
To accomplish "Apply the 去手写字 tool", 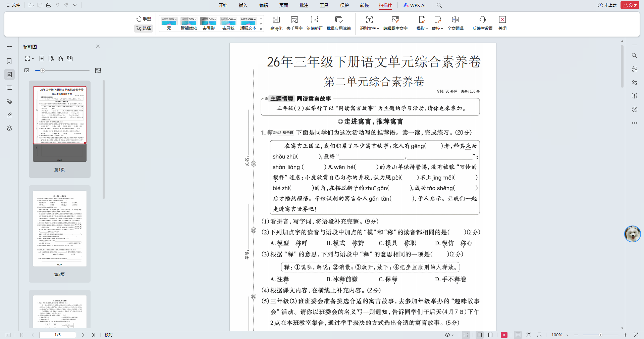I will pyautogui.click(x=294, y=23).
